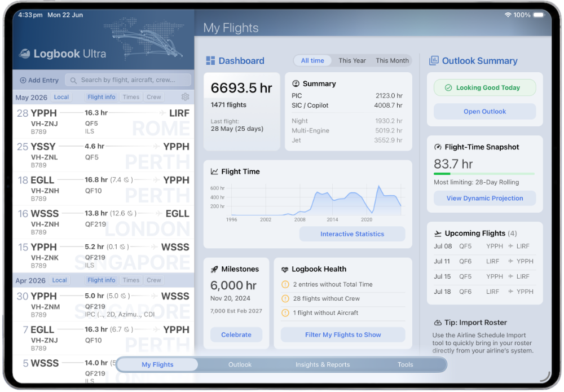The image size is (564, 392).
Task: Click the Looking Good Today status badge
Action: [x=484, y=88]
